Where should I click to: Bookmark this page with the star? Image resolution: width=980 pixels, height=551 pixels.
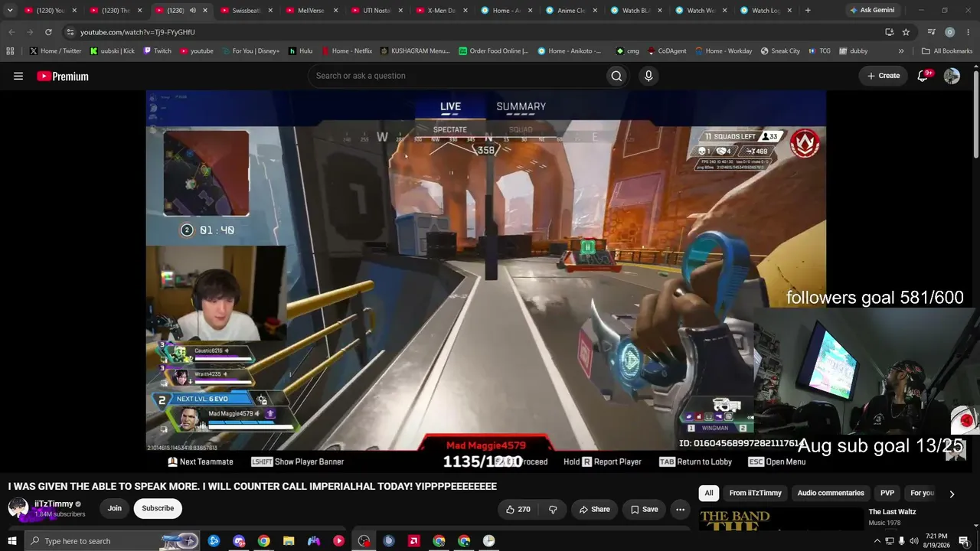(x=906, y=32)
